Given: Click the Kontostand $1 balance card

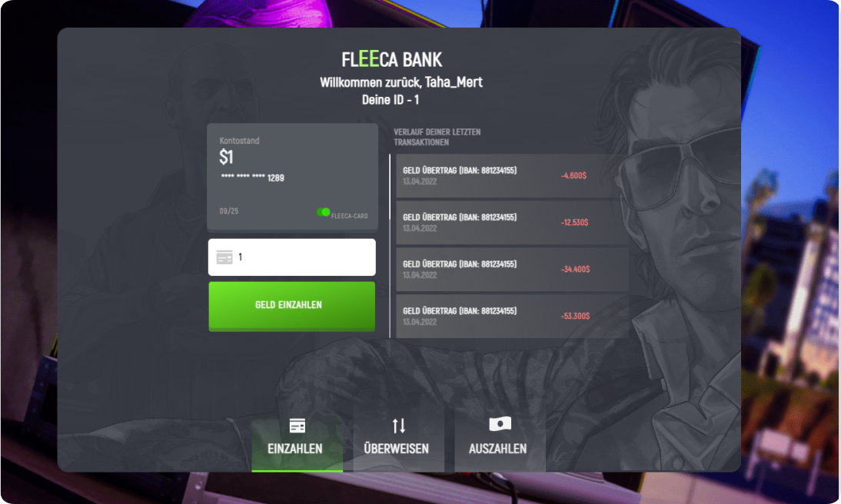Looking at the screenshot, I should coord(293,177).
